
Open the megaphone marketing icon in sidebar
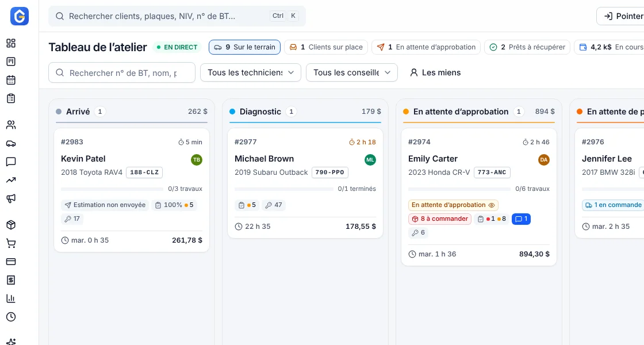(11, 198)
